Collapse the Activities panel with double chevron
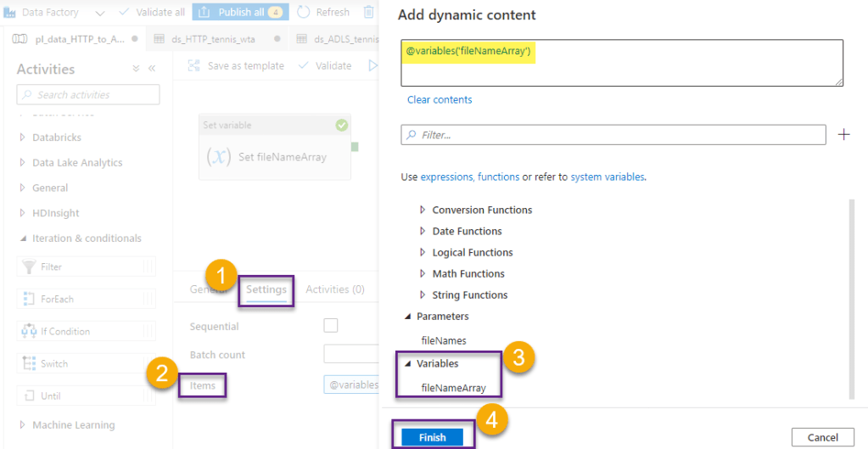 click(x=152, y=69)
